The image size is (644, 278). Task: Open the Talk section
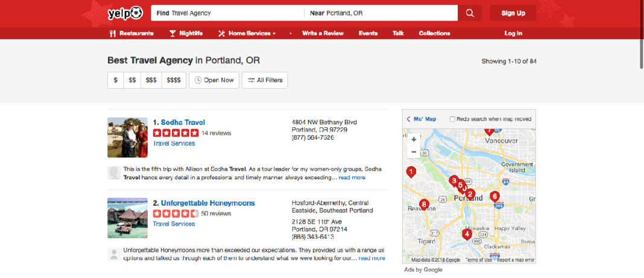(398, 33)
